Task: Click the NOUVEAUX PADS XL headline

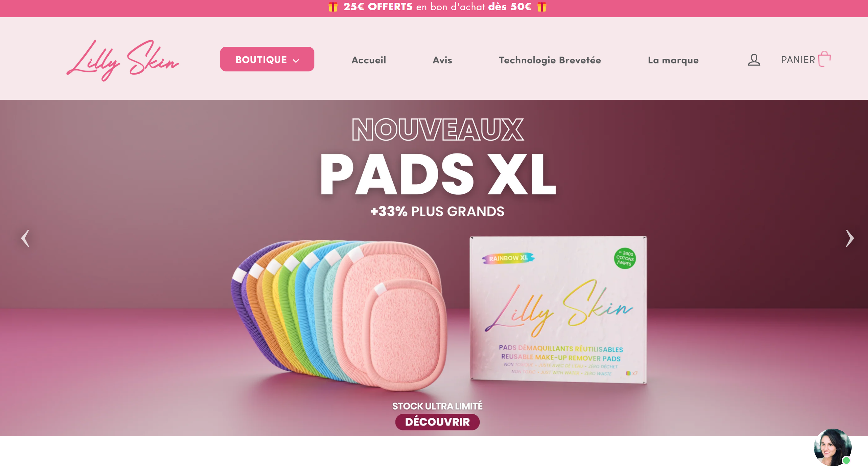Action: pos(437,156)
